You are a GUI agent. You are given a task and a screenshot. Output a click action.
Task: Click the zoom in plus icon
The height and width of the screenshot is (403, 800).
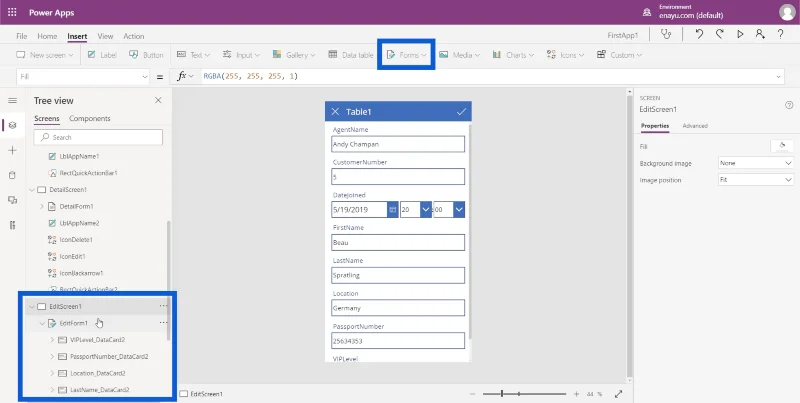pyautogui.click(x=577, y=394)
